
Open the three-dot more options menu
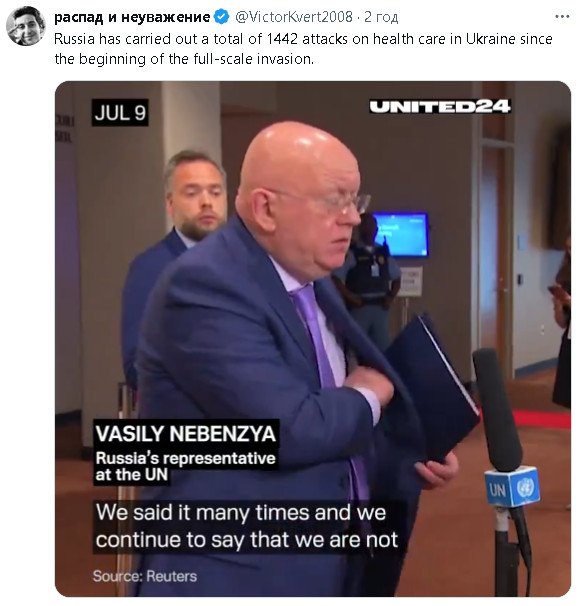[562, 17]
